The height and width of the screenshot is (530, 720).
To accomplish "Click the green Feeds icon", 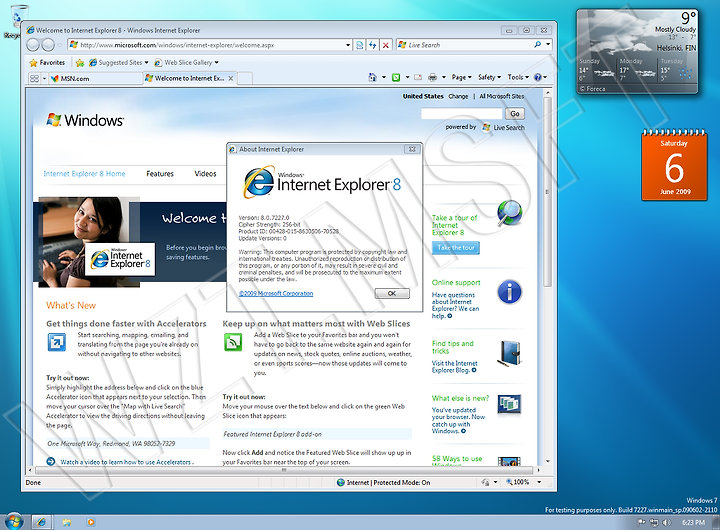I will coord(396,77).
